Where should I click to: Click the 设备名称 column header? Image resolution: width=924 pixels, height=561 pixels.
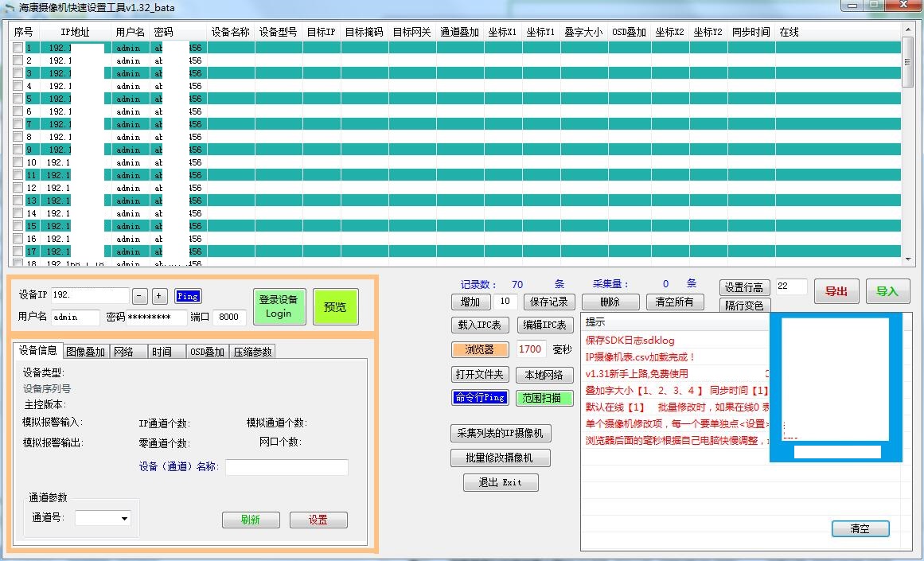[231, 32]
